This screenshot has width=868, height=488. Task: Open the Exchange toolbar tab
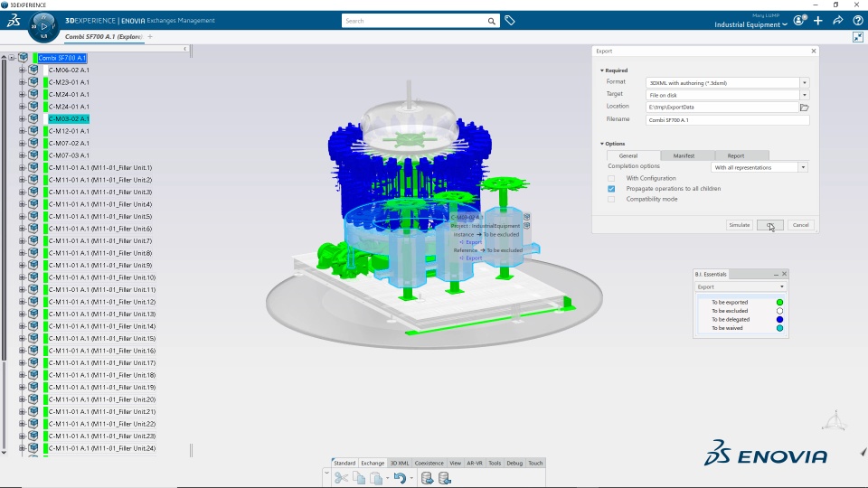(373, 463)
